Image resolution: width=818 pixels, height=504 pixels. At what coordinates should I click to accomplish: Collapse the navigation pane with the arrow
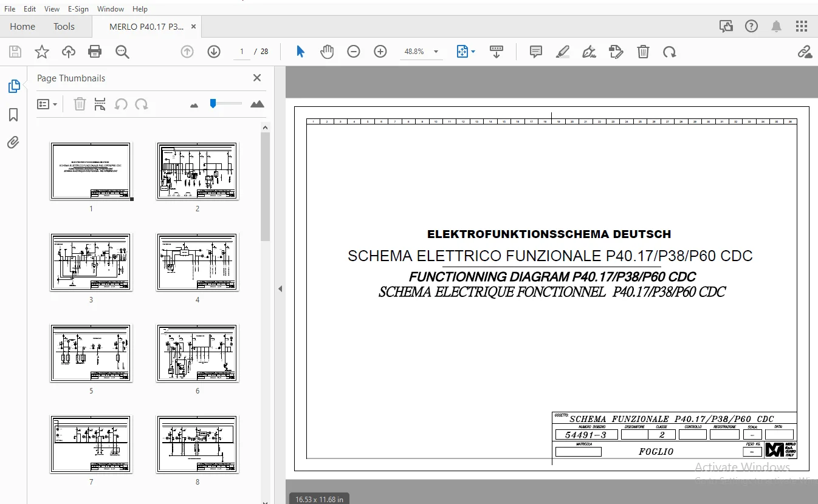pos(280,289)
